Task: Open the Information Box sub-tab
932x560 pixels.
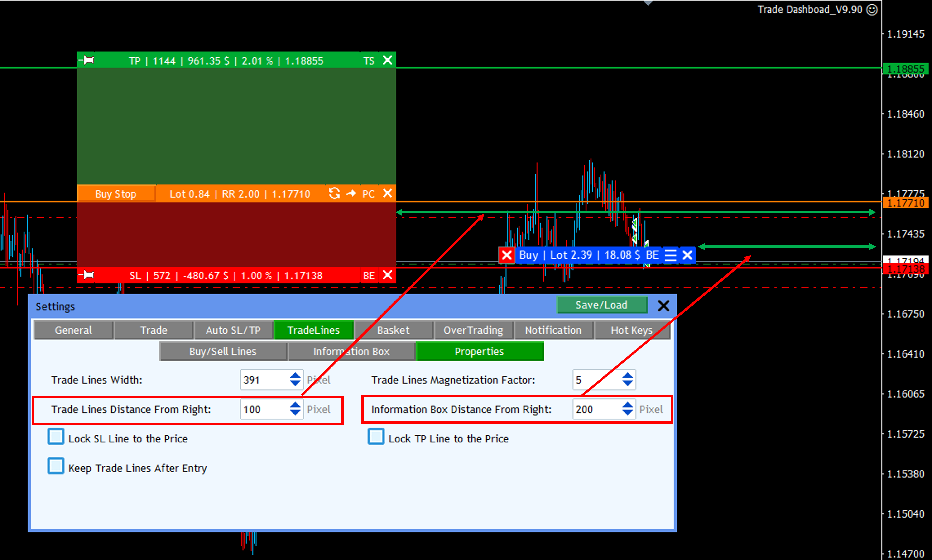Action: (351, 351)
